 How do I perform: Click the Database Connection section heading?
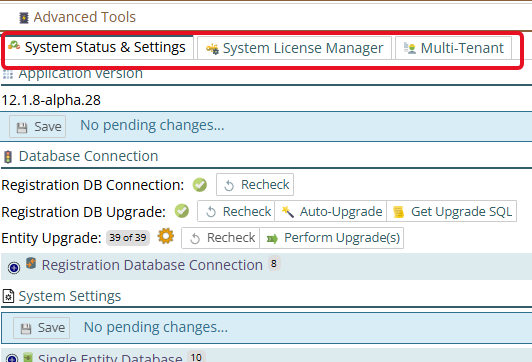88,156
